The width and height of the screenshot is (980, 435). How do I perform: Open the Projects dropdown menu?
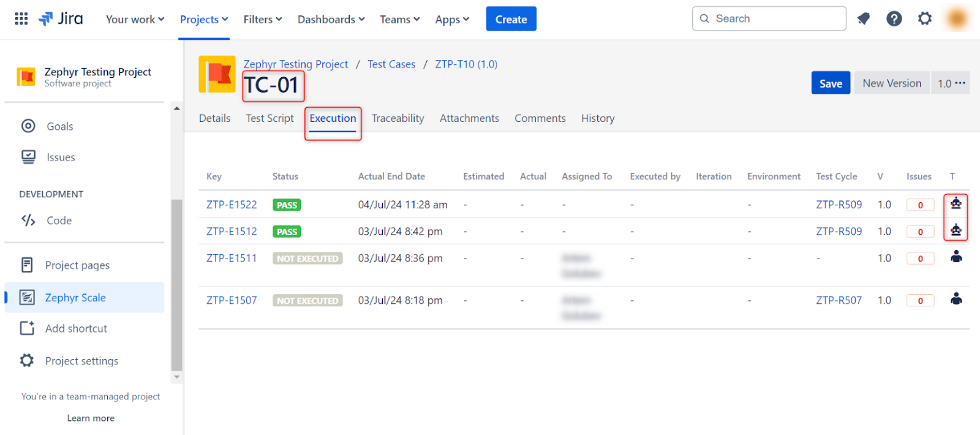[204, 19]
